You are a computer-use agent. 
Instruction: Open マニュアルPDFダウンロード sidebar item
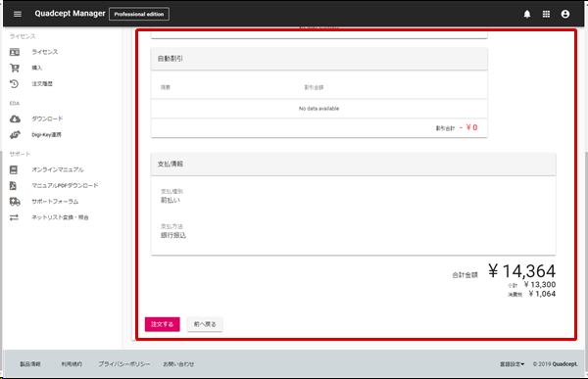(65, 185)
